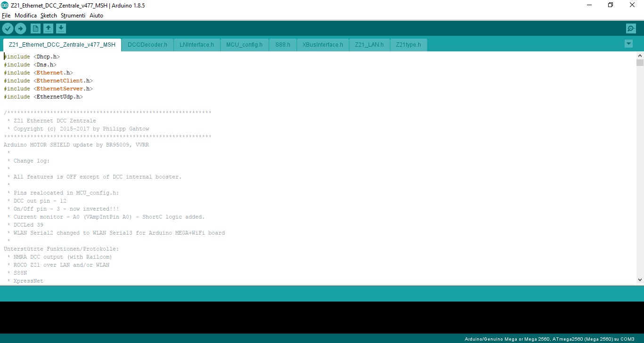Open the Sketch menu

[x=49, y=16]
